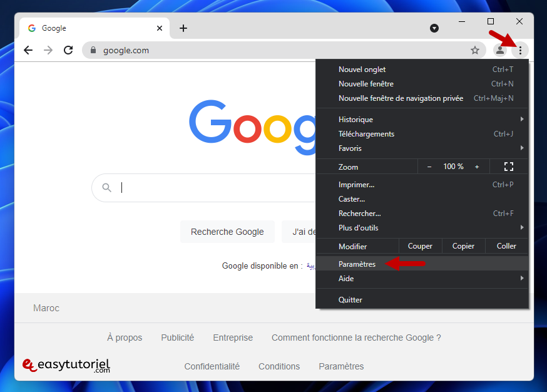
Task: Close the Google tab
Action: pyautogui.click(x=160, y=28)
